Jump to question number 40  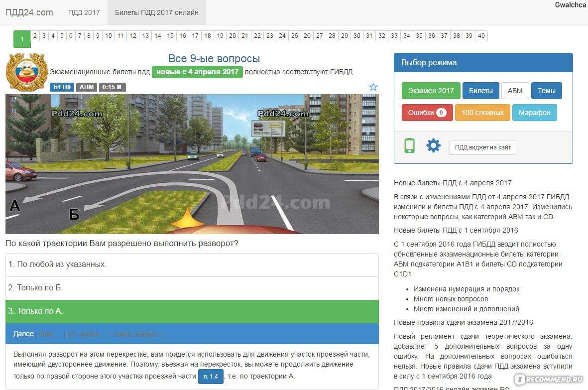pyautogui.click(x=481, y=36)
